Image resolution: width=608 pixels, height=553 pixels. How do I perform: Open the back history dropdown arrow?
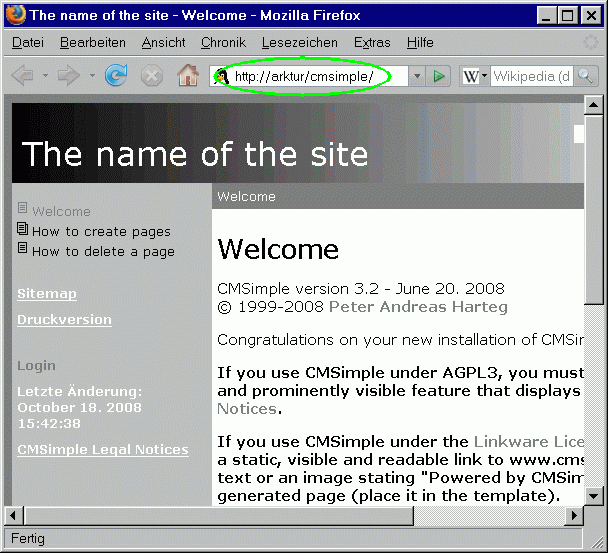click(45, 75)
